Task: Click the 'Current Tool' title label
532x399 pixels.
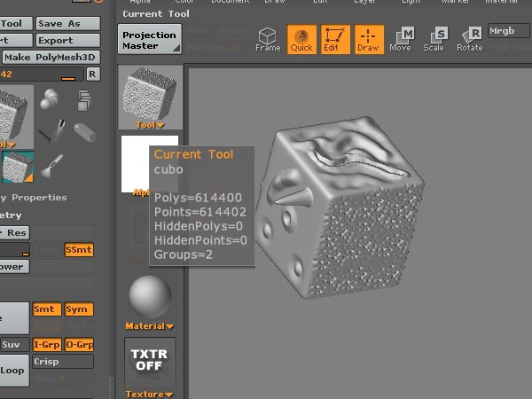Action: [193, 154]
